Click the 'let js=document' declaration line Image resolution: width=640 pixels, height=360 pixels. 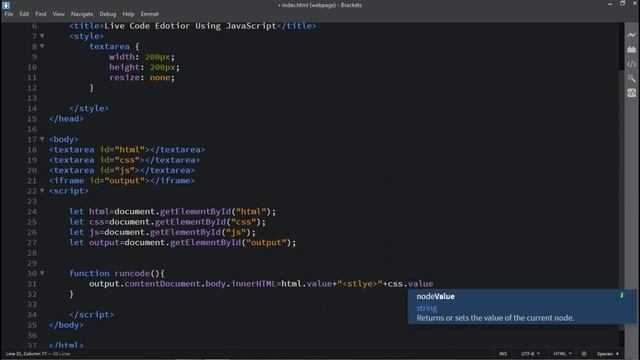pyautogui.click(x=162, y=232)
